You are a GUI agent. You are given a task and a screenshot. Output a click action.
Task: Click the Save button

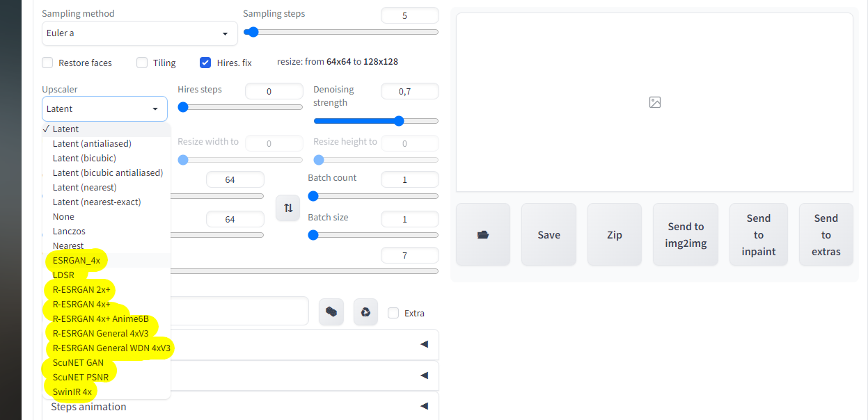[x=549, y=234]
